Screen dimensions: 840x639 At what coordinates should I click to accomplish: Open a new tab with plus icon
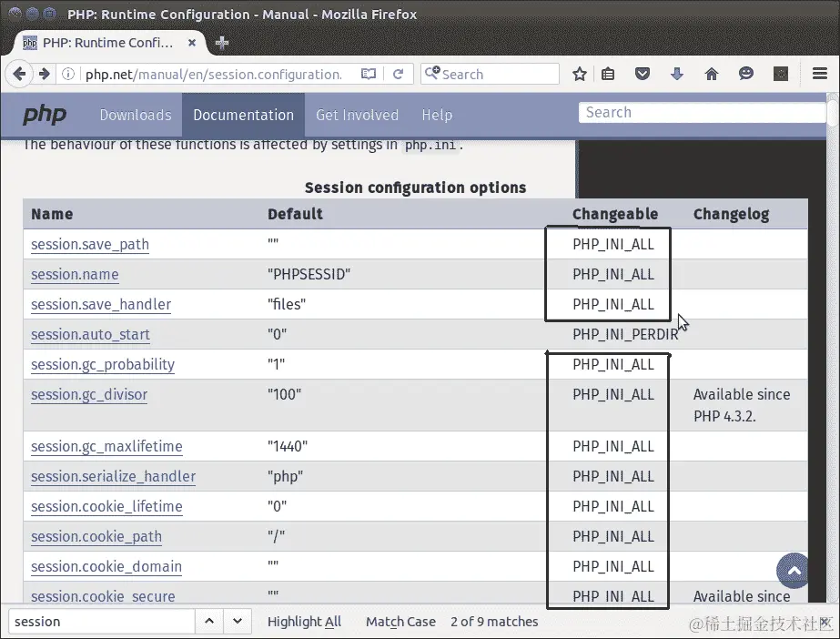pos(222,43)
